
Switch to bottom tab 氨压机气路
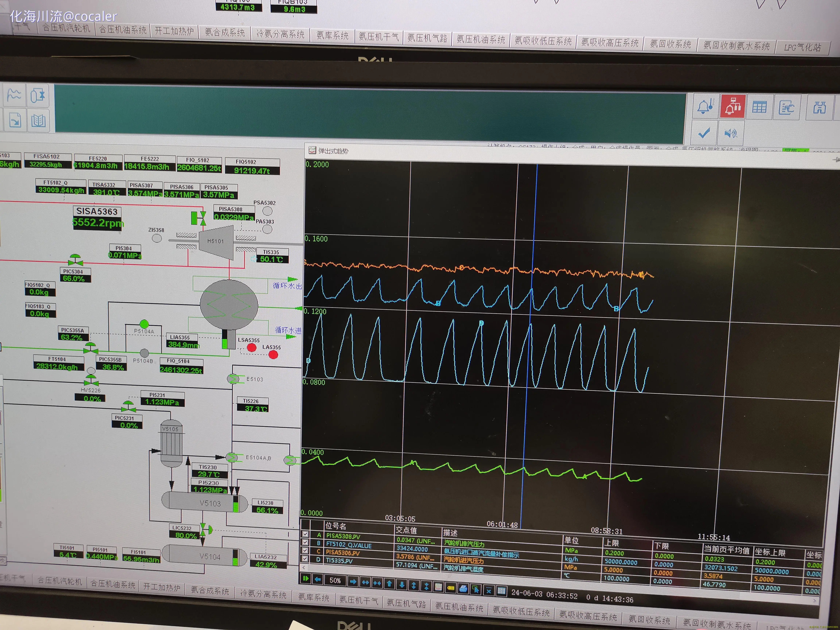click(x=406, y=603)
